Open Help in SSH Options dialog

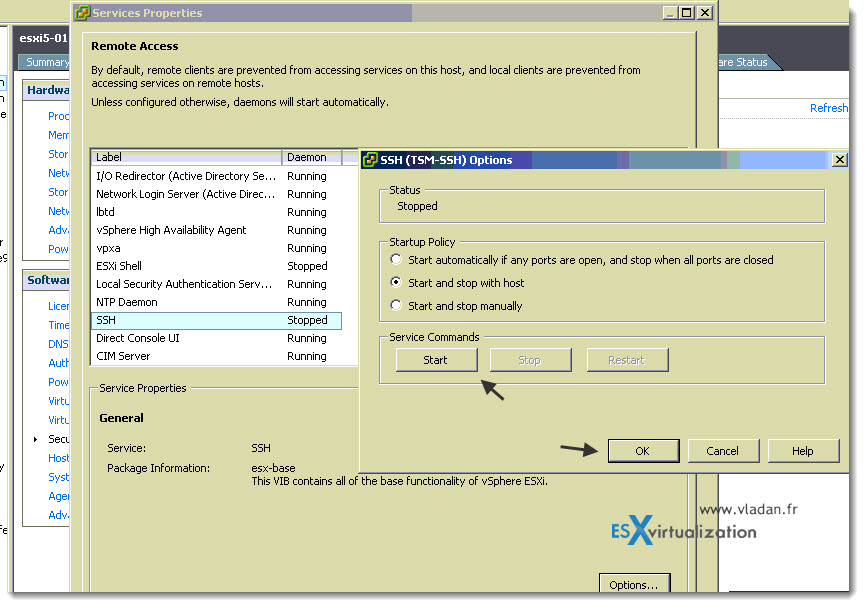tap(803, 451)
